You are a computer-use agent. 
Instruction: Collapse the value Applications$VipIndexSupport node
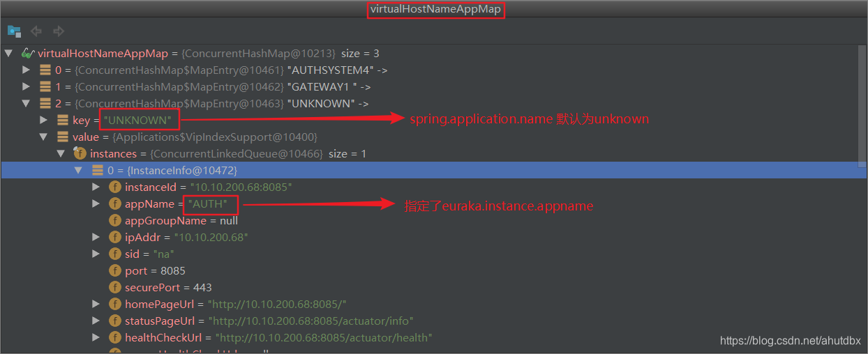[x=44, y=137]
